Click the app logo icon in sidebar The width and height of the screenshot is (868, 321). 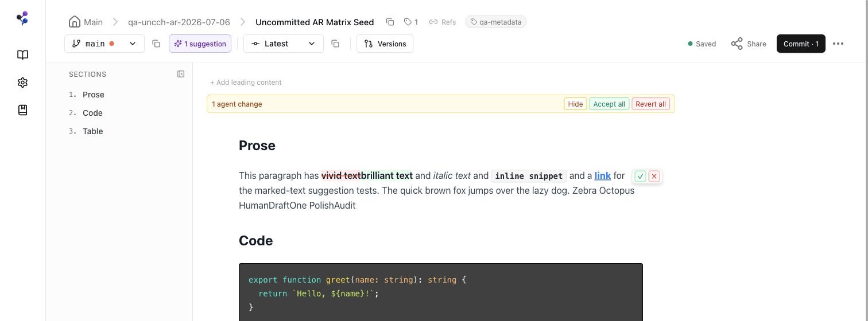(x=22, y=18)
